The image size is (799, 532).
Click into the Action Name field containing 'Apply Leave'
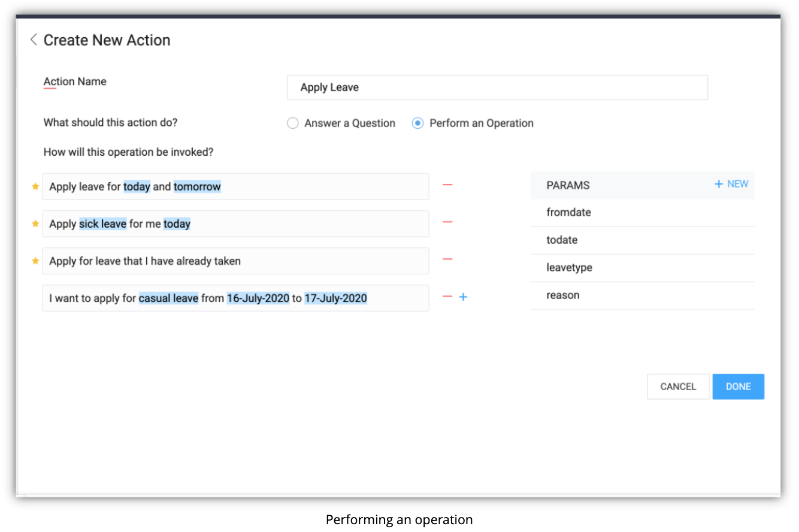497,87
